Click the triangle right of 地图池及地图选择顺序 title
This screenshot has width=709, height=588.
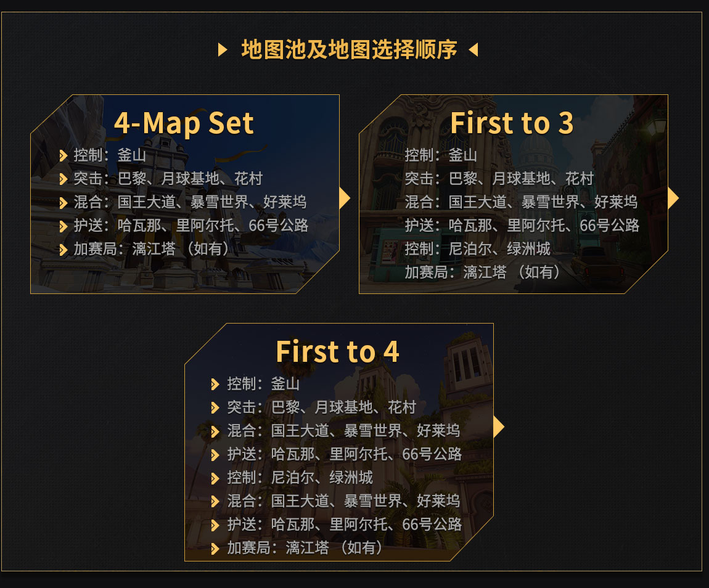pyautogui.click(x=473, y=50)
